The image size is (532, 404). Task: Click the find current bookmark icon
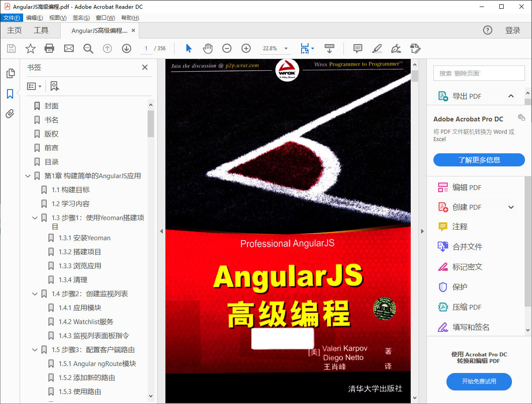point(54,86)
